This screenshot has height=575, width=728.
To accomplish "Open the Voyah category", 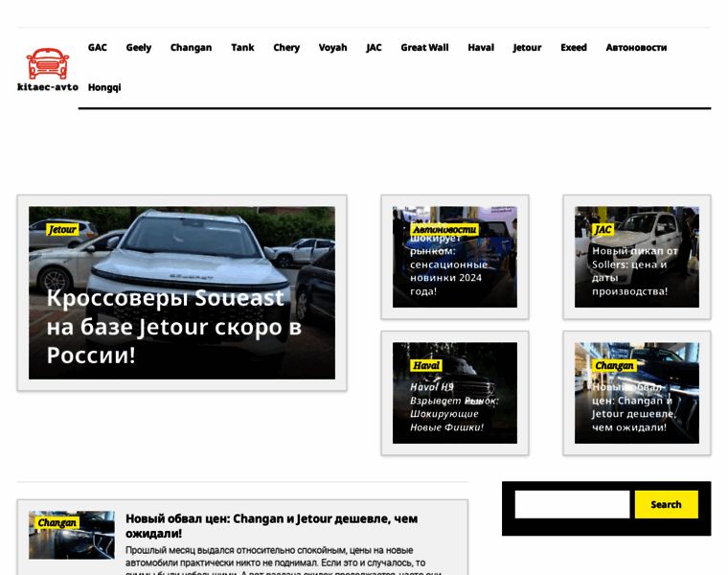I will click(333, 47).
